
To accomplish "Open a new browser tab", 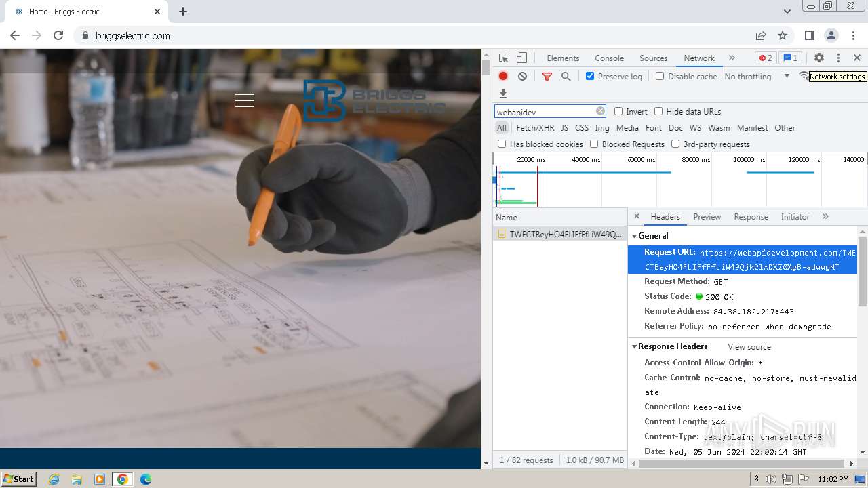I will click(183, 12).
